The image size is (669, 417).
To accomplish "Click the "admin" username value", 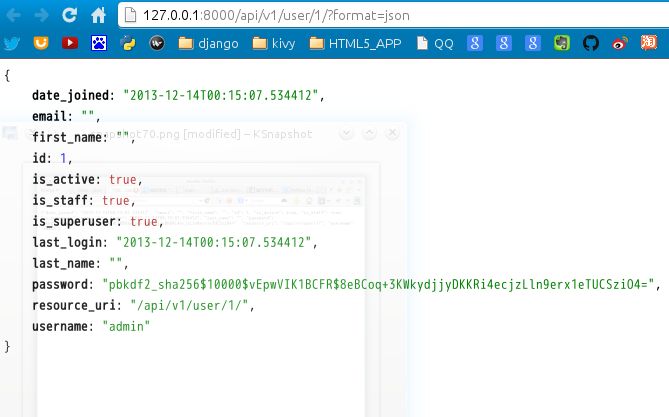I will coord(126,326).
